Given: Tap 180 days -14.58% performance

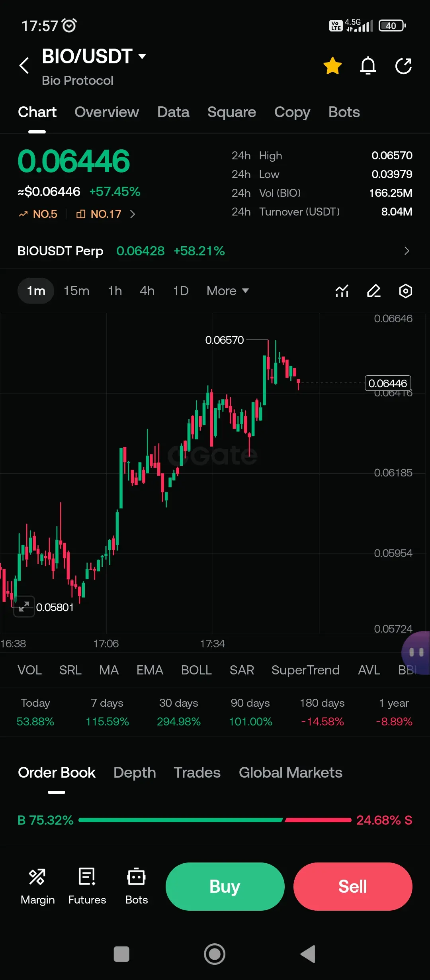Looking at the screenshot, I should [322, 712].
